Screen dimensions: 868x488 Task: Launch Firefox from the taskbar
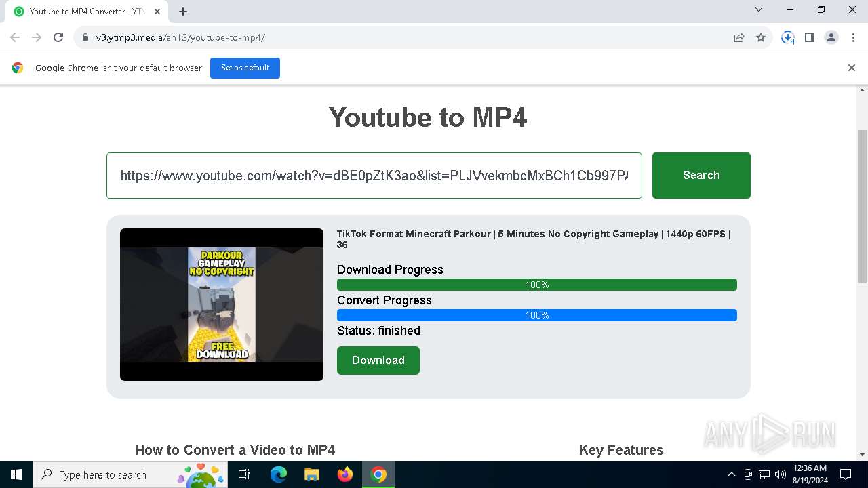[345, 474]
